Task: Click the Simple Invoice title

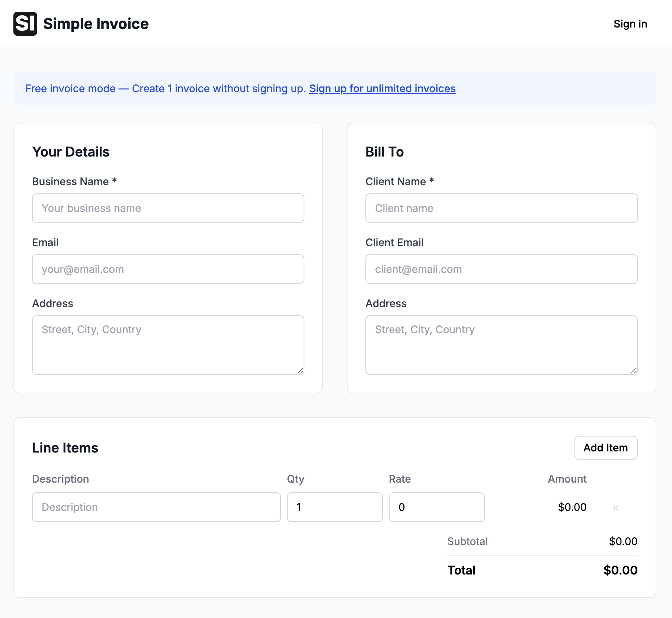Action: pos(96,24)
